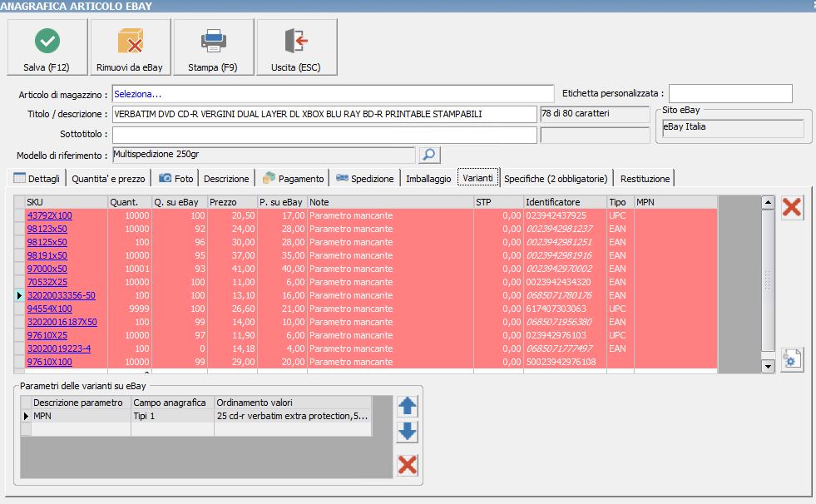Click the Descrizione parametro column header

[x=81, y=403]
